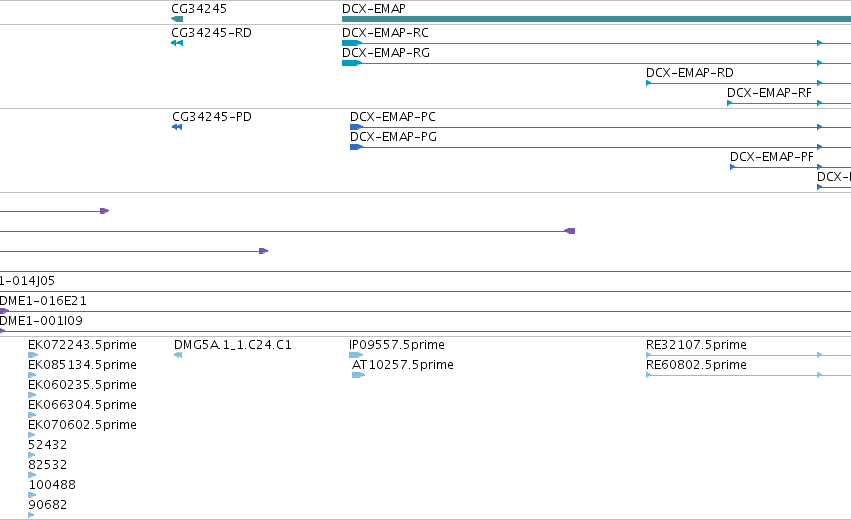Screen dimensions: 851x520
Task: Click the CG34245 gene arrow glyph
Action: pyautogui.click(x=177, y=19)
